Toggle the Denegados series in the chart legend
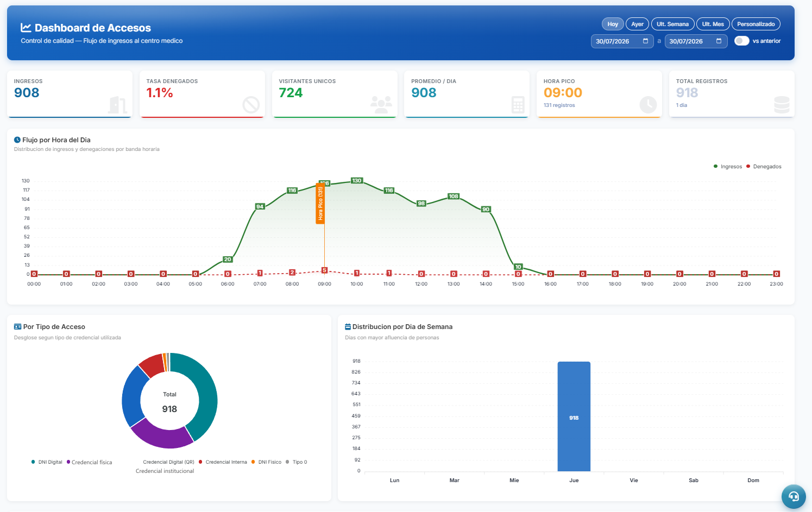Screen dimensions: 812x512 coord(764,167)
